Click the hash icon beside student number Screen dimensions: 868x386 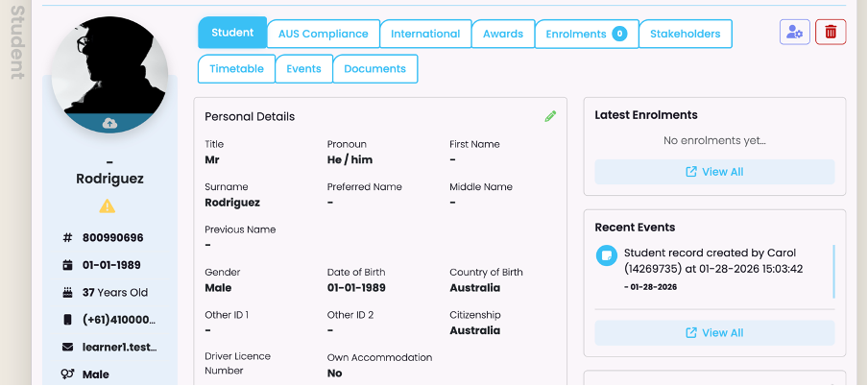coord(67,237)
